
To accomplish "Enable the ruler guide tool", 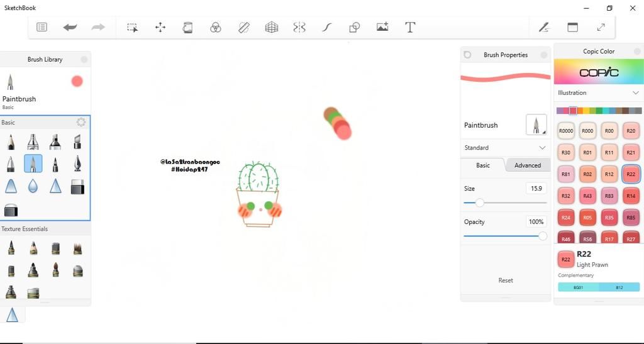I will 244,28.
